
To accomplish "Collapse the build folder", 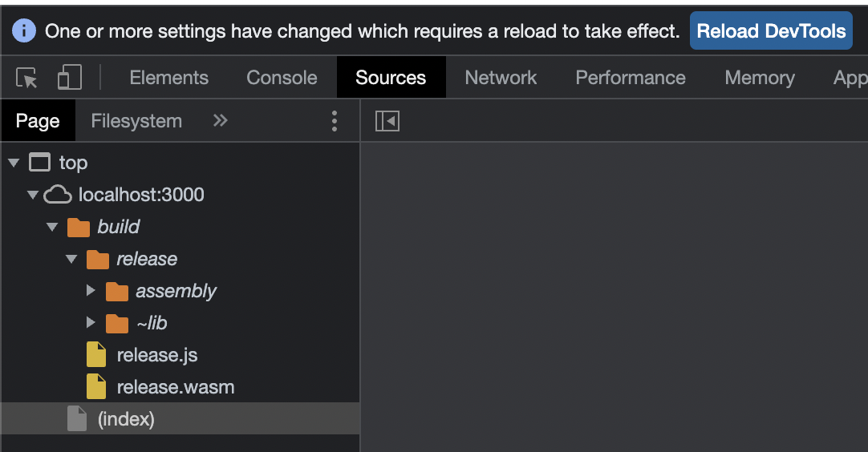I will tap(52, 227).
